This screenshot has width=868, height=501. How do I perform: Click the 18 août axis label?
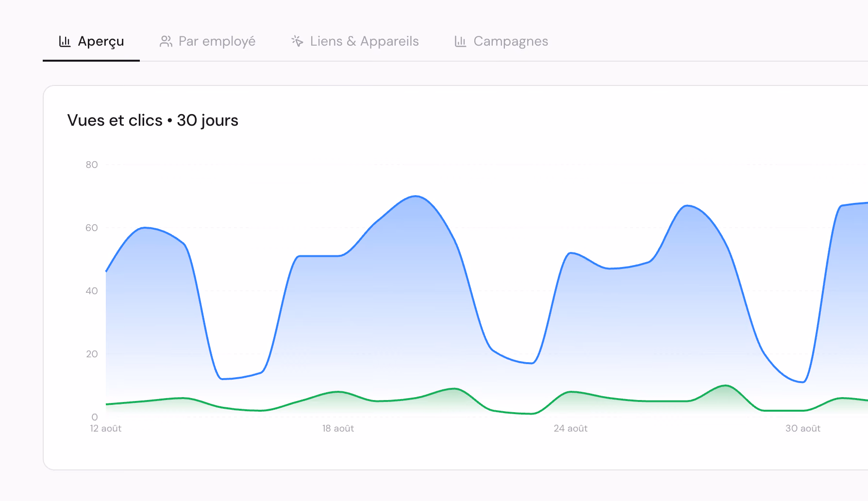pyautogui.click(x=338, y=428)
